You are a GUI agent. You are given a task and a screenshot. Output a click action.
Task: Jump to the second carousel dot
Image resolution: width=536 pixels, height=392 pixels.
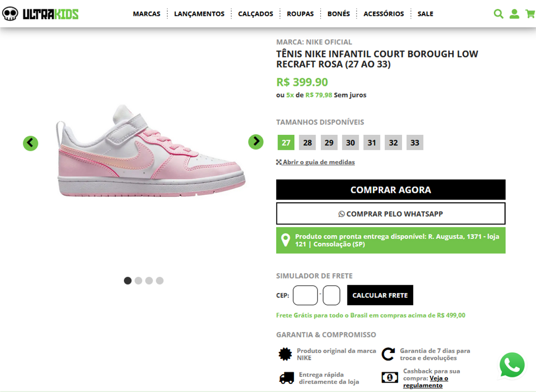point(138,281)
